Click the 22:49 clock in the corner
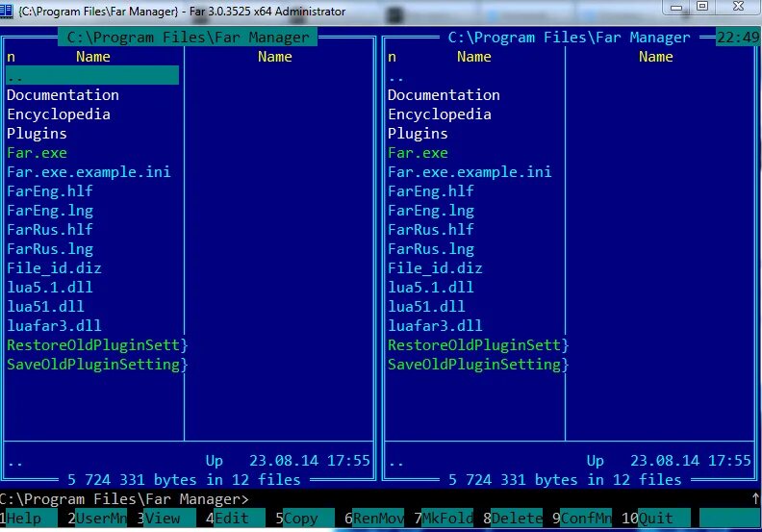Image resolution: width=762 pixels, height=532 pixels. (738, 37)
